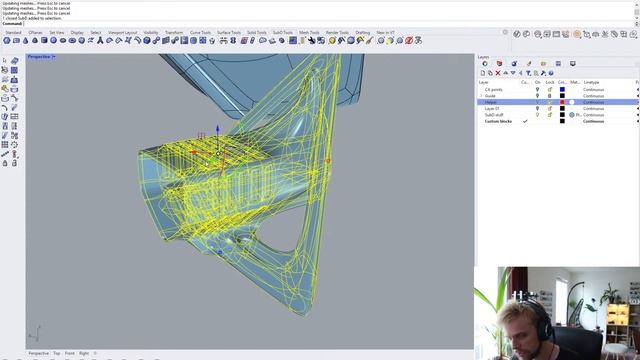The width and height of the screenshot is (640, 360).
Task: Select the Custom blocks layer name
Action: (498, 121)
